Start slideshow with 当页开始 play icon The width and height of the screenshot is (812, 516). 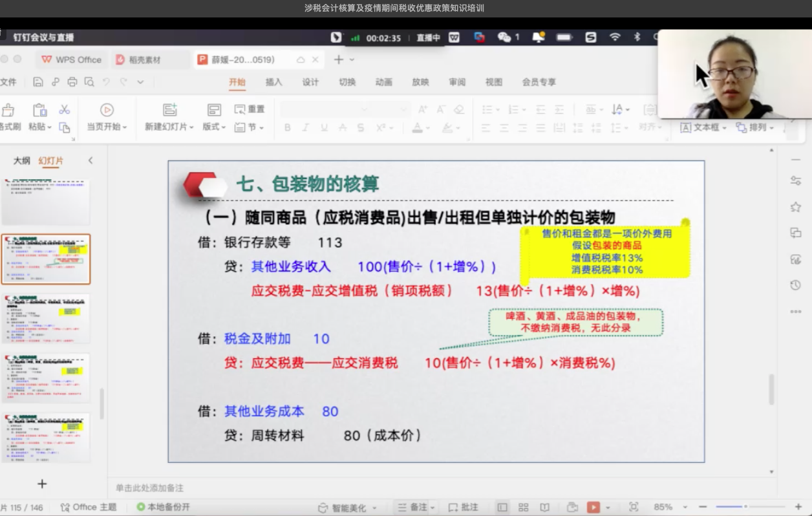107,110
